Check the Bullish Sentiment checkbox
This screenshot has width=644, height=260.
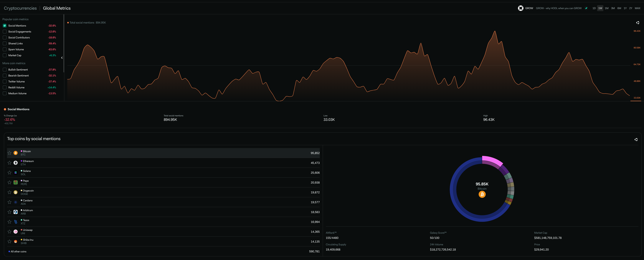click(x=4, y=70)
